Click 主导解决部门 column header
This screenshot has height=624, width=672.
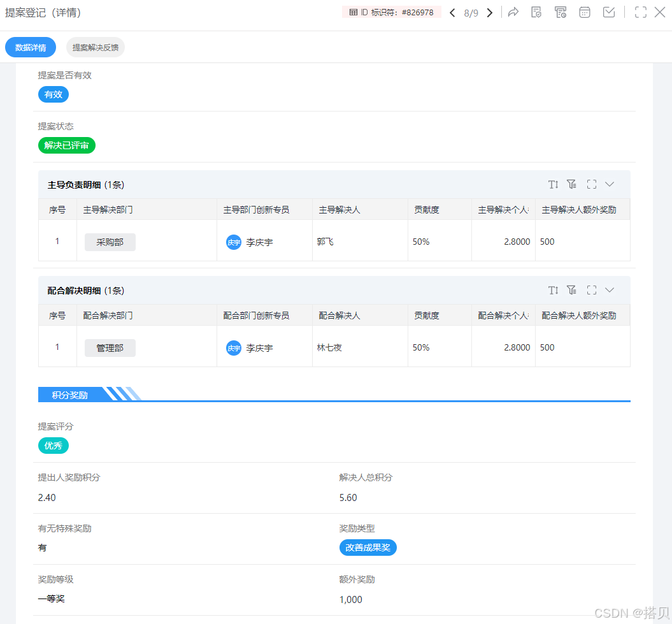pos(146,210)
